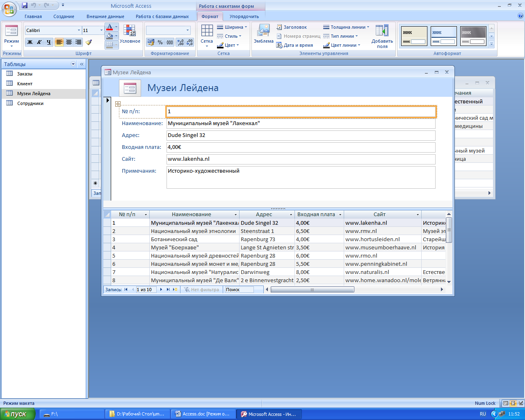Collapse the navigation pane with the chevrons
The image size is (525, 420).
coord(82,64)
